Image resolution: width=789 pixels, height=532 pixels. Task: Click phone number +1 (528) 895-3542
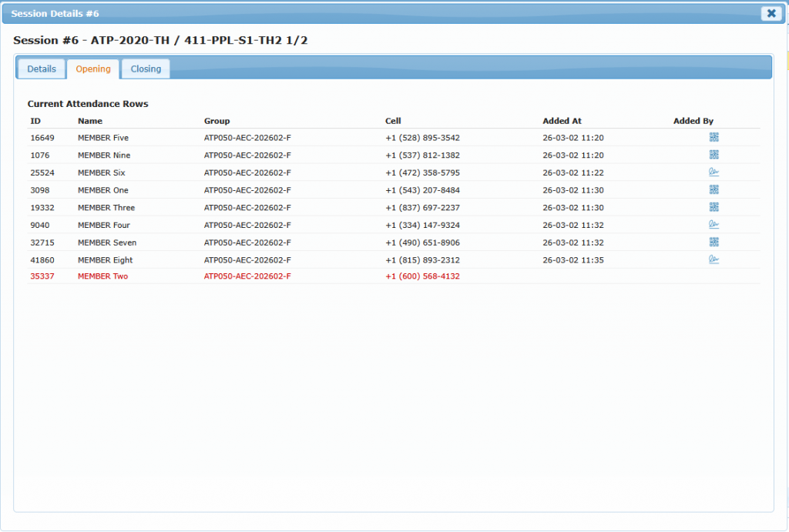tap(422, 138)
